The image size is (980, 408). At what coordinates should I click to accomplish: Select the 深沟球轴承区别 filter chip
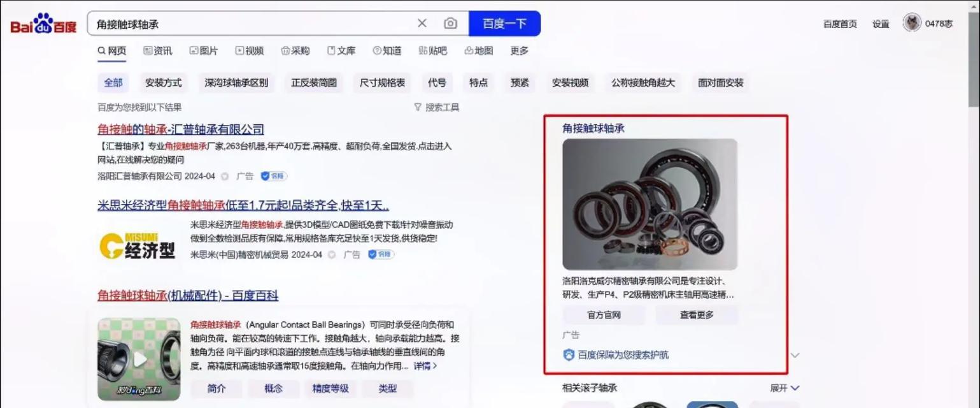[236, 83]
